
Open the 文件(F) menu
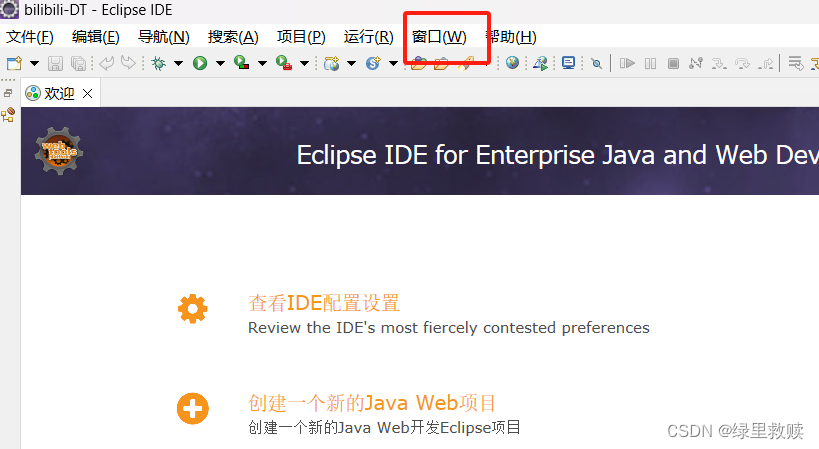(x=30, y=37)
